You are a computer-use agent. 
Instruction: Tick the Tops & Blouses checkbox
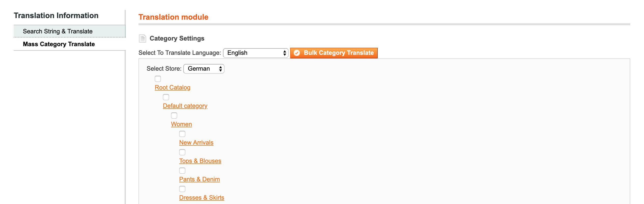182,152
